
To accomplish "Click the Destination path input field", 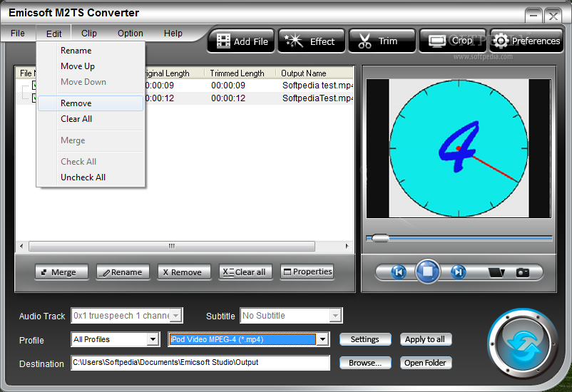I will [200, 363].
